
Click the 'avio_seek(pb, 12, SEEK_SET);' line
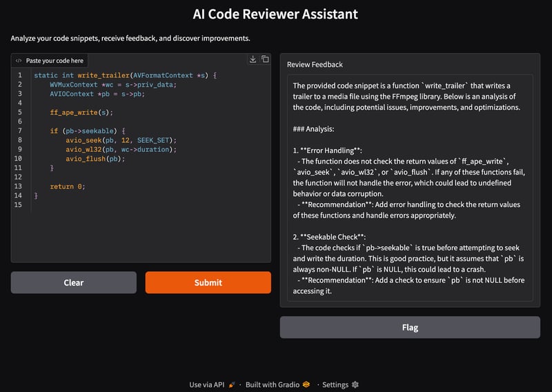121,140
